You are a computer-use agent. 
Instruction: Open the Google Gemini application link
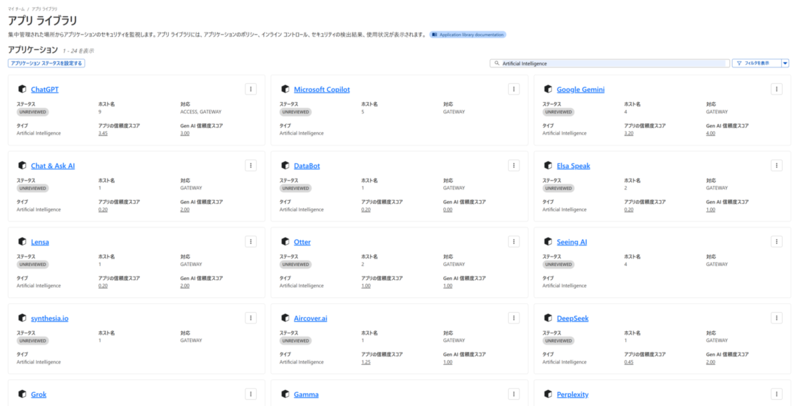[581, 89]
